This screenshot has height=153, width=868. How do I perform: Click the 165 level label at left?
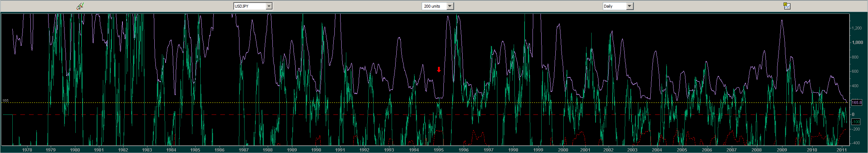point(5,100)
